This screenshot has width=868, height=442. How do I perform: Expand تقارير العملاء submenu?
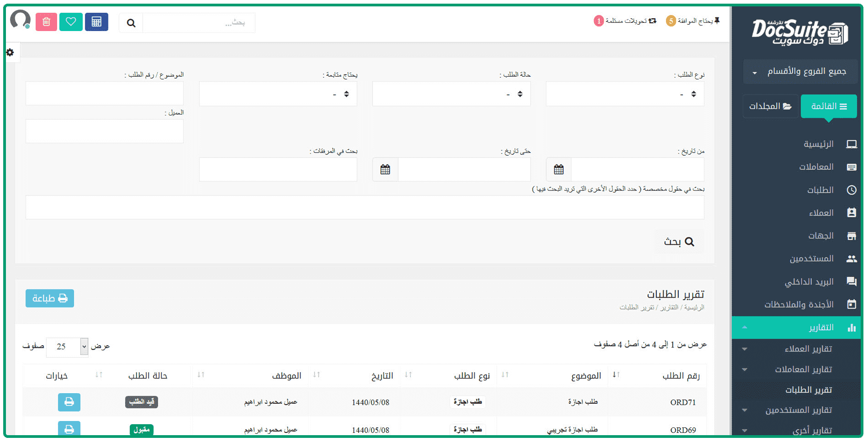coord(808,349)
